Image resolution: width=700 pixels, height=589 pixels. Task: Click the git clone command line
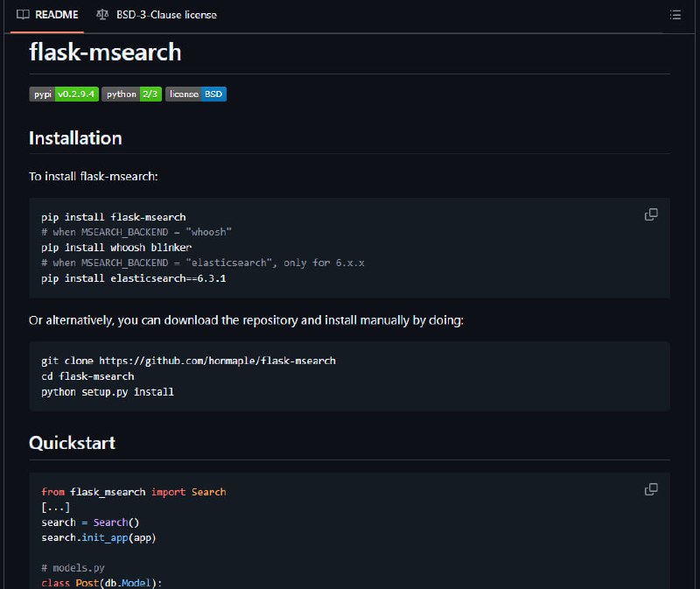(x=188, y=361)
